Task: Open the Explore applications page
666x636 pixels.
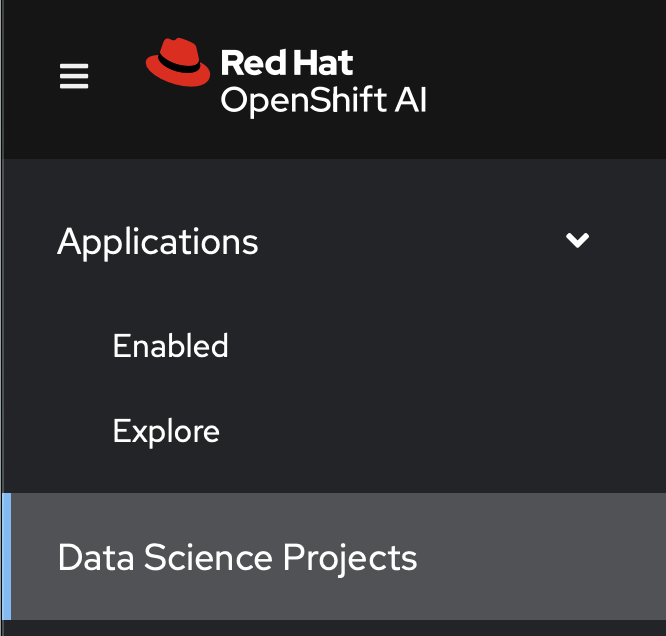Action: (166, 431)
